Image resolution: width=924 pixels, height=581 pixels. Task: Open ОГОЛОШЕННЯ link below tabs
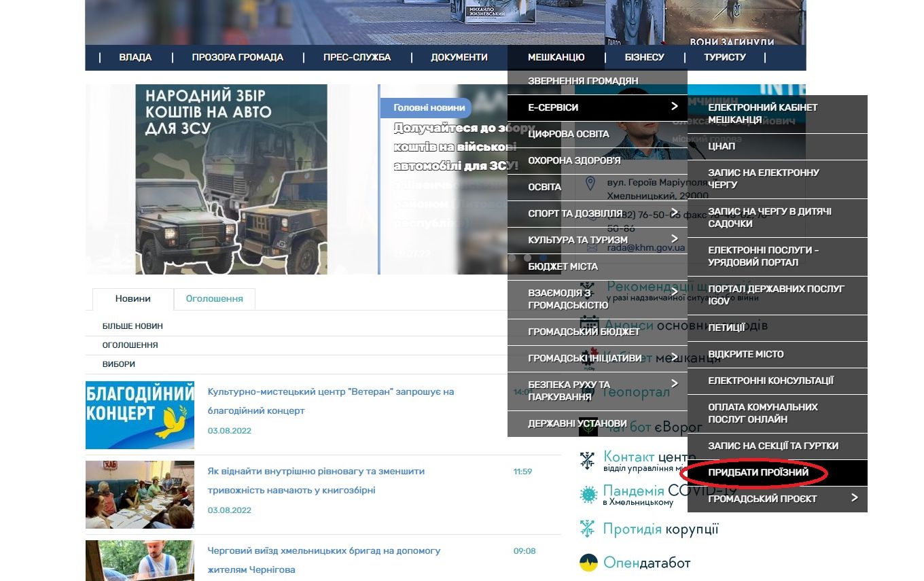click(x=130, y=345)
